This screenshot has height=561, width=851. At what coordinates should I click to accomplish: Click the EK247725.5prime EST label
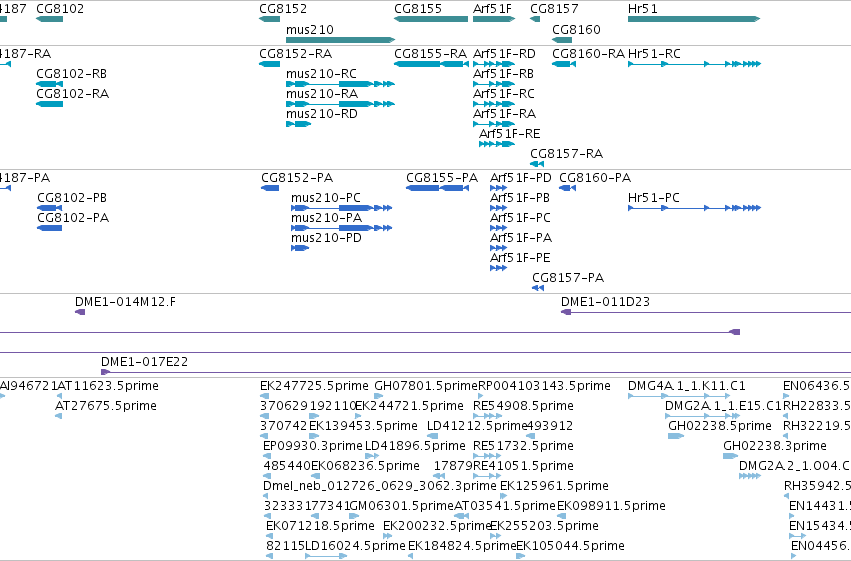(314, 386)
